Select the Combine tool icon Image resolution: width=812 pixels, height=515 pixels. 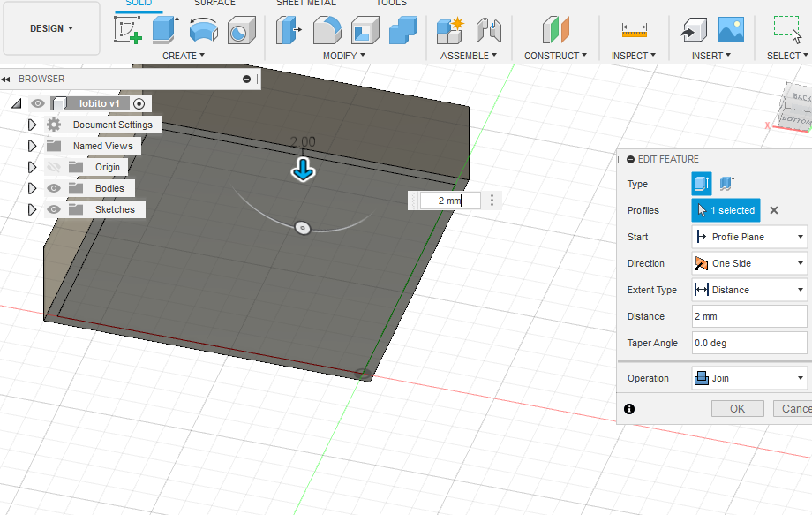(402, 30)
